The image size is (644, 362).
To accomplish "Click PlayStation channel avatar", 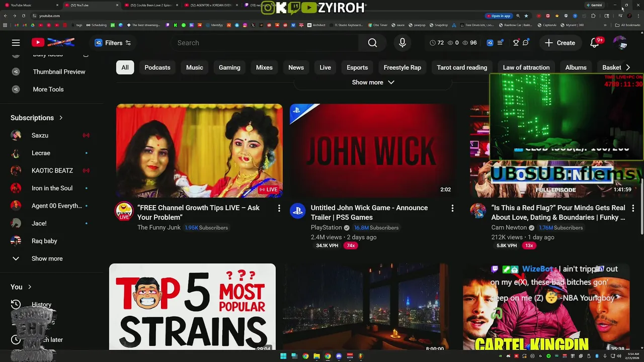I will click(298, 211).
